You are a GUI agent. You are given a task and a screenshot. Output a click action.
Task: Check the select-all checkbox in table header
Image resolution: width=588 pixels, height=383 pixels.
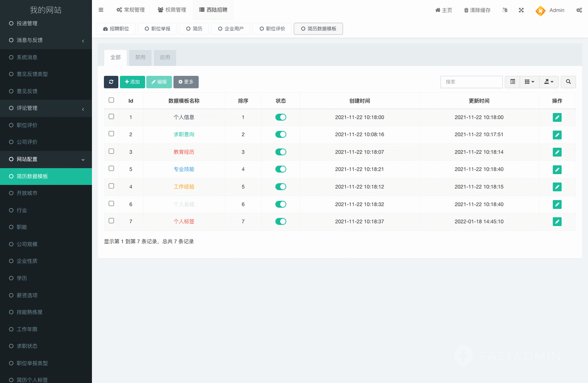(x=112, y=100)
